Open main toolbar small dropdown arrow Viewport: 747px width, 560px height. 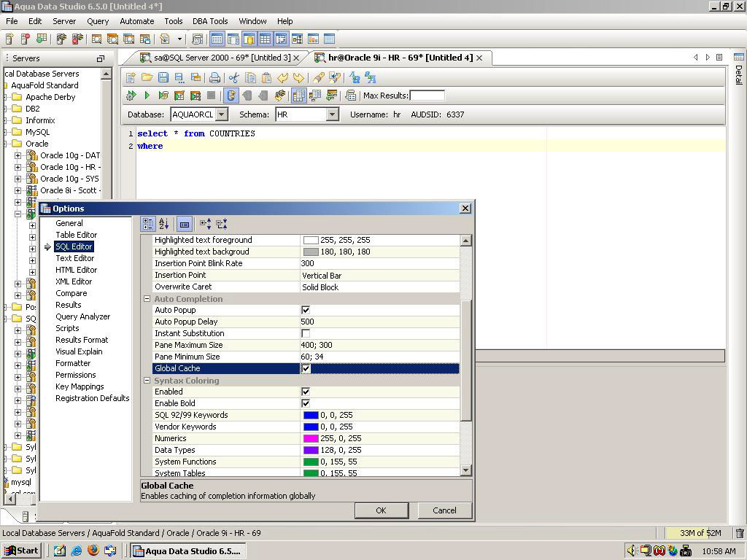point(179,39)
